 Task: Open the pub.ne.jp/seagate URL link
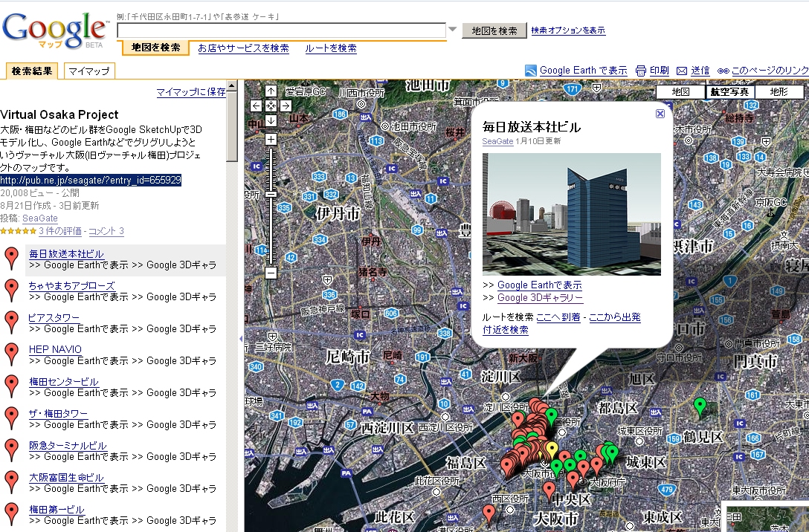91,180
